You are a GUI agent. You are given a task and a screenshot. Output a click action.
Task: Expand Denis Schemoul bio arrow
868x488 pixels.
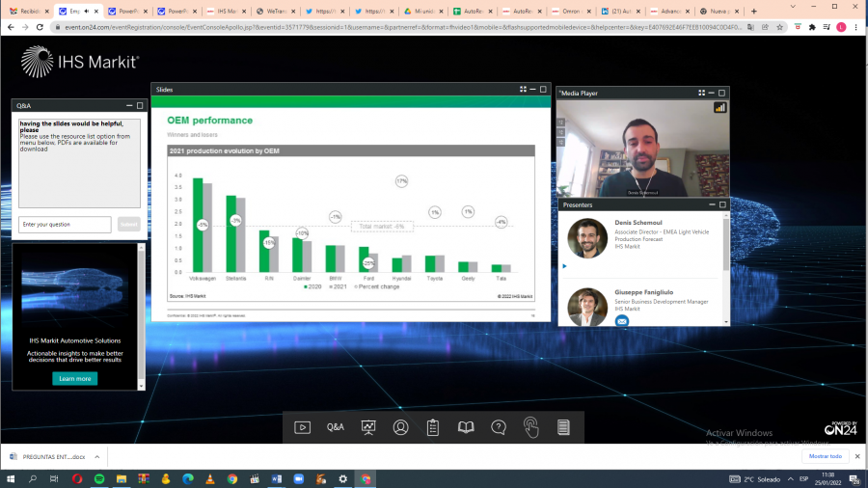pos(564,266)
